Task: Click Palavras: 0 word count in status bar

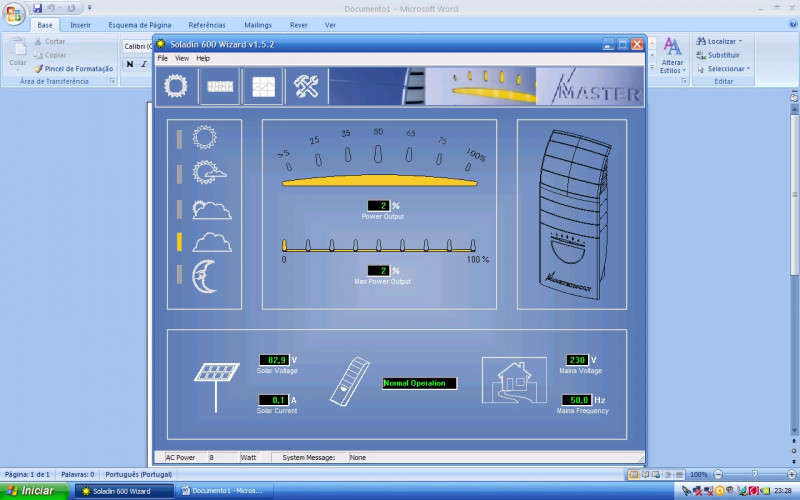Action: tap(78, 474)
